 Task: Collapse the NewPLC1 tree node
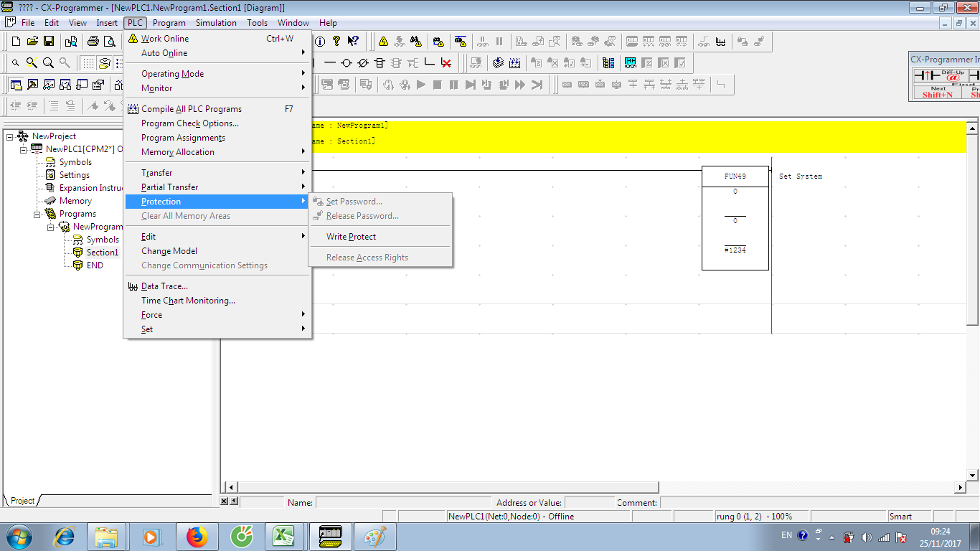(23, 149)
